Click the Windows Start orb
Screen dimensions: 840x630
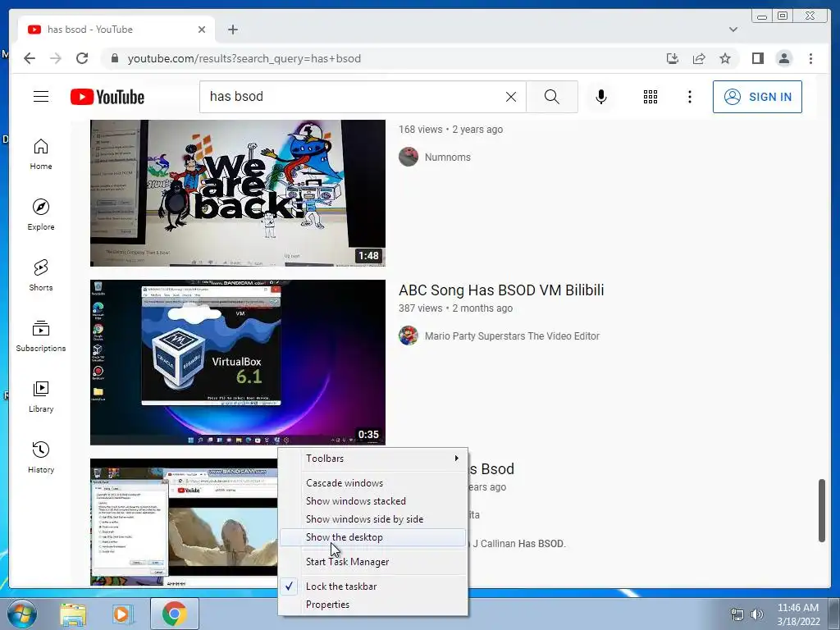click(x=21, y=614)
